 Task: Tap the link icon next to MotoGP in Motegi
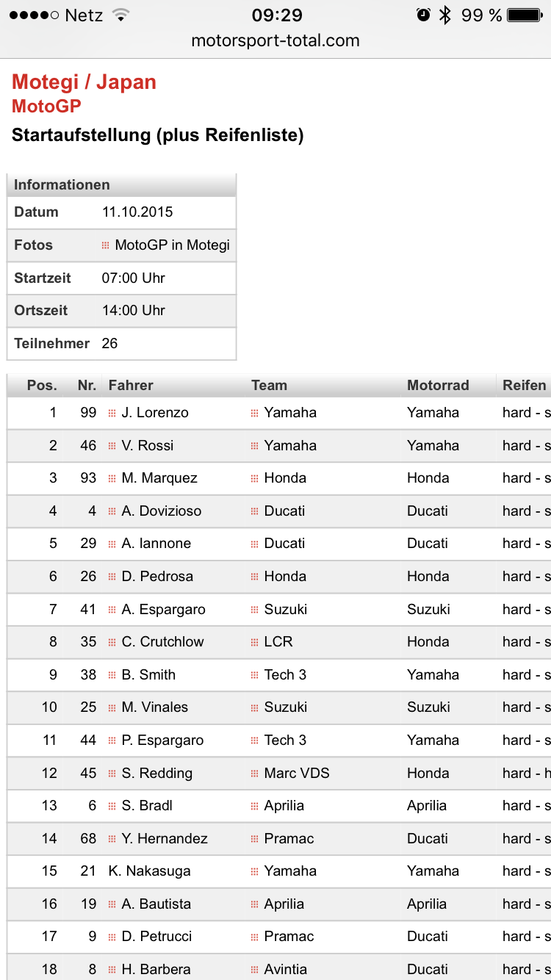(x=106, y=245)
